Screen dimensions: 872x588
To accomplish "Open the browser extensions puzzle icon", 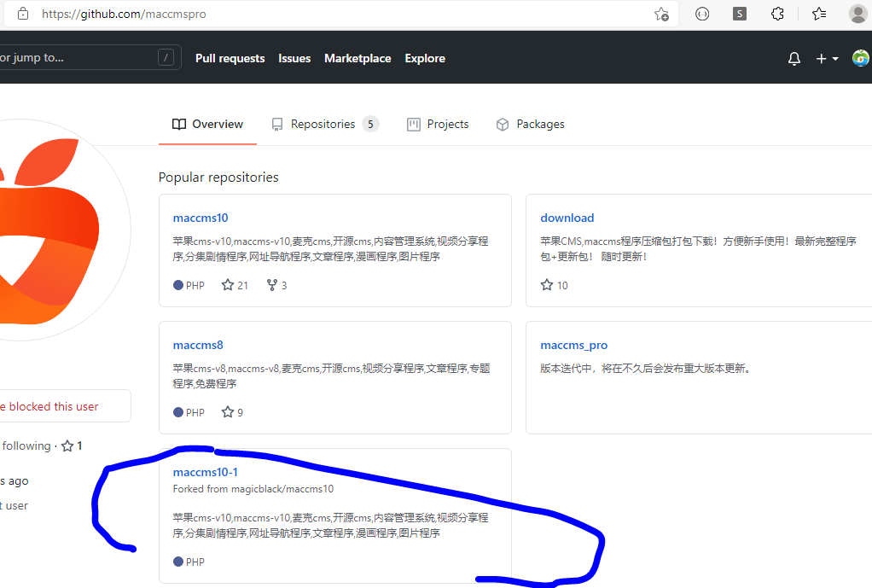I will 777,14.
